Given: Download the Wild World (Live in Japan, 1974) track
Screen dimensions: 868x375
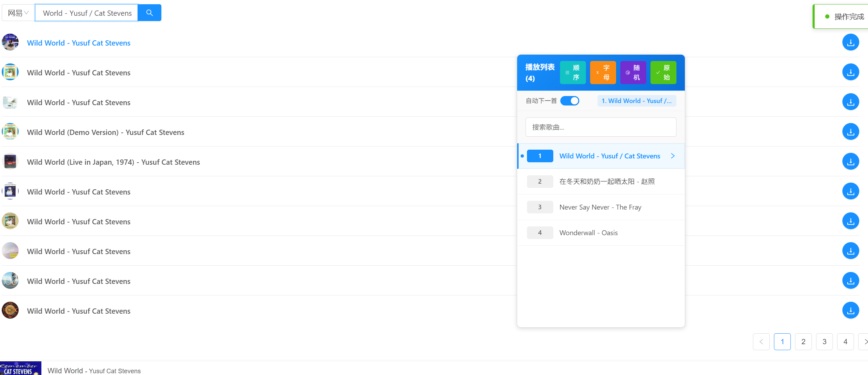Looking at the screenshot, I should pyautogui.click(x=850, y=162).
